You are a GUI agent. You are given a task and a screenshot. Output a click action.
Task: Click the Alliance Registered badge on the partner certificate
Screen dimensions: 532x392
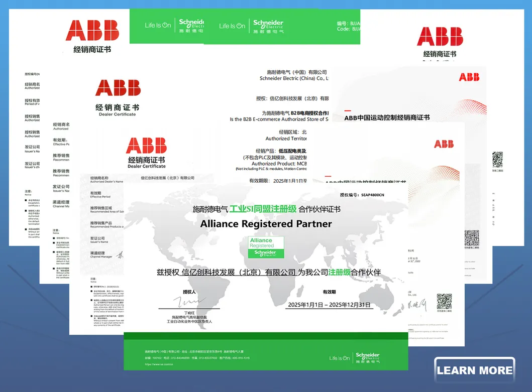click(265, 246)
